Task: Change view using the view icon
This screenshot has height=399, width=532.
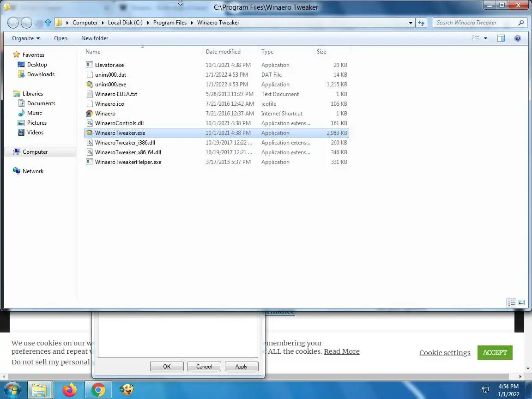Action: (x=476, y=38)
